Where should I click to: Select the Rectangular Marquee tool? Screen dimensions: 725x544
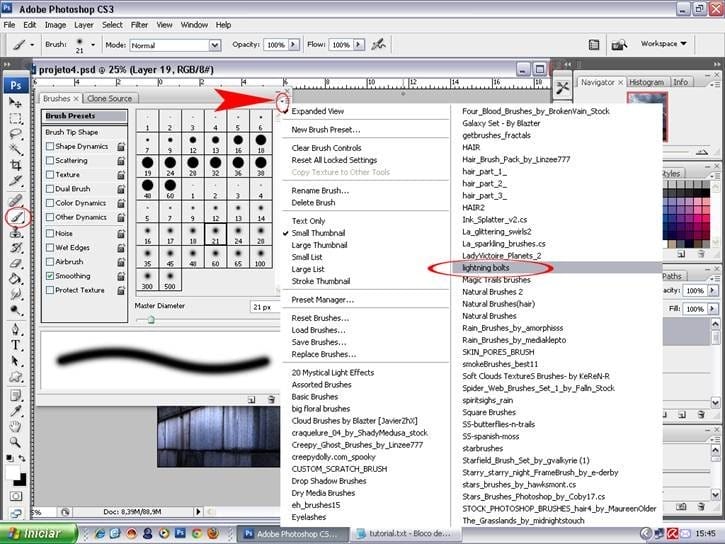click(15, 119)
